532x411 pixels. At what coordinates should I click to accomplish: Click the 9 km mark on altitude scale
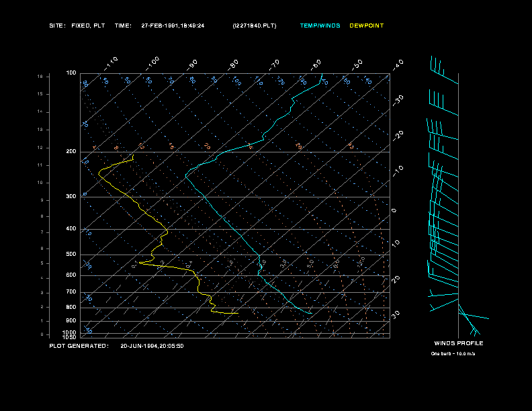pyautogui.click(x=42, y=200)
